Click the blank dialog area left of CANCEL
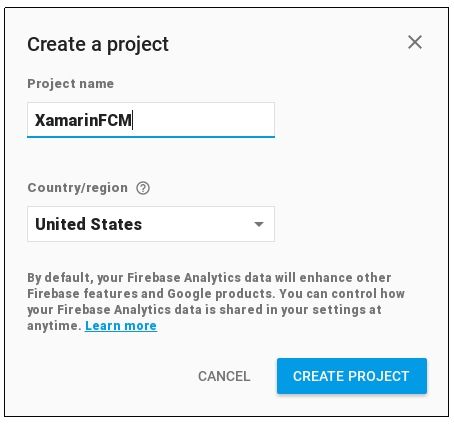Viewport: 454px width, 427px height. tap(107, 376)
